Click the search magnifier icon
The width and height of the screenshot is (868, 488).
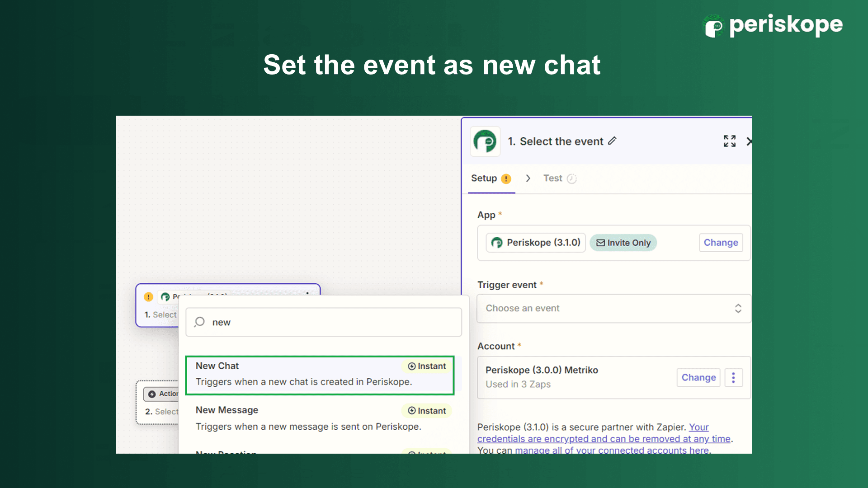coord(199,322)
